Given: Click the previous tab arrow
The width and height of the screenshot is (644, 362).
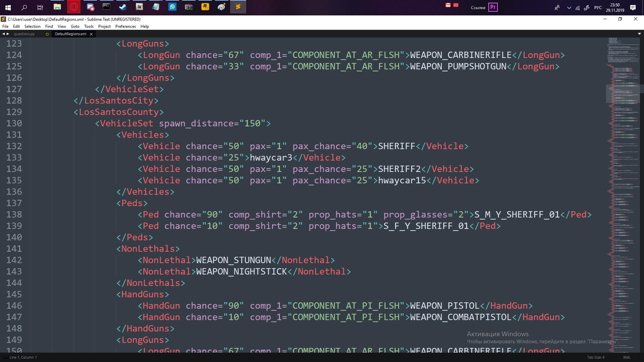Looking at the screenshot, I should pyautogui.click(x=3, y=34).
